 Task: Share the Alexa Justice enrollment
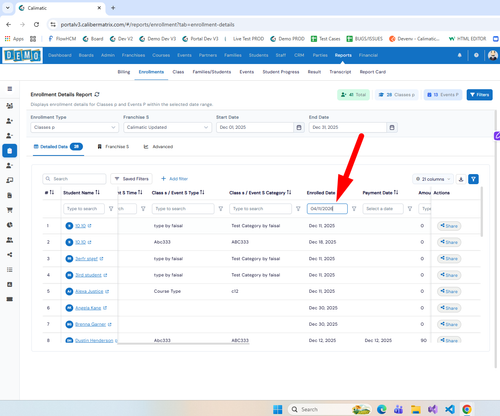449,291
